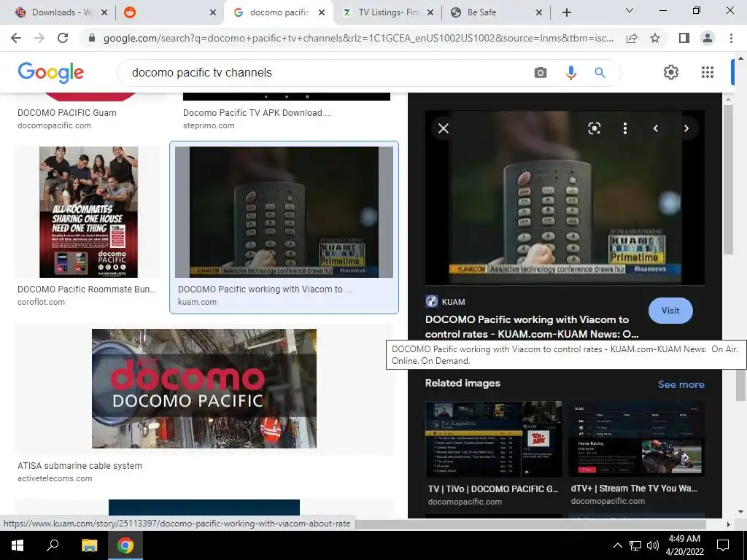
Task: Open TV TiVo DOCOMO PACIFIC related image
Action: click(x=494, y=438)
